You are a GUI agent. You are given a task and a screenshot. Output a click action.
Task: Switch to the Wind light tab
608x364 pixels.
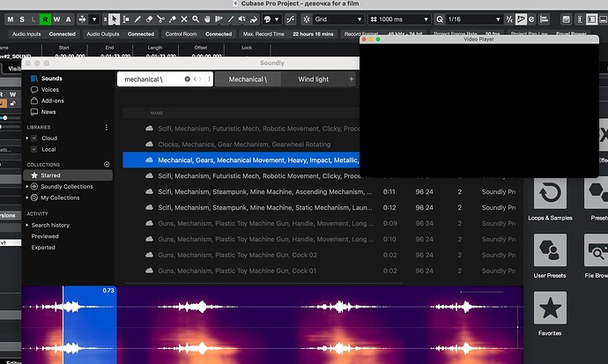(x=314, y=79)
